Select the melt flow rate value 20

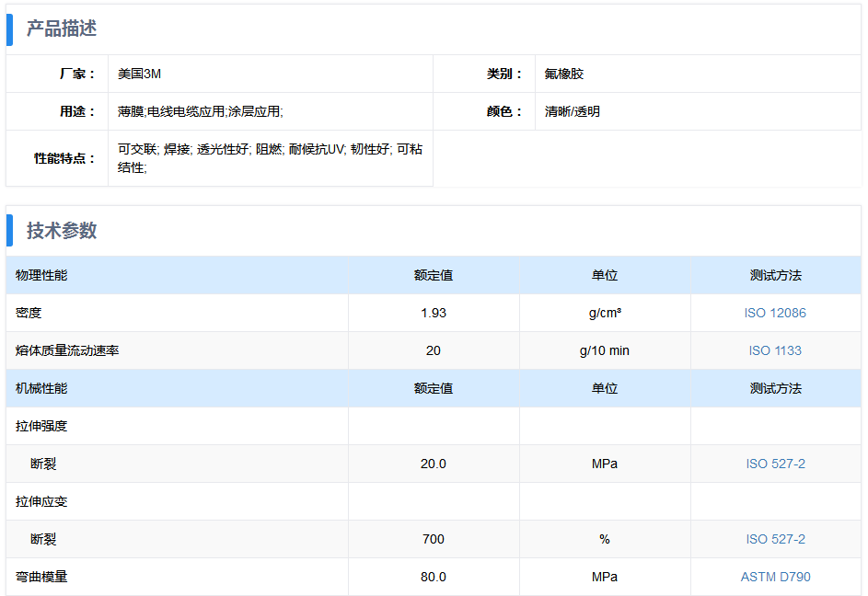pyautogui.click(x=434, y=350)
